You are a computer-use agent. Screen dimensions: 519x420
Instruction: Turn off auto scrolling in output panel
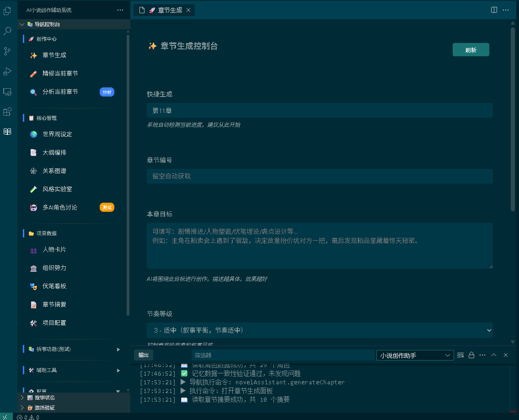[x=460, y=355]
